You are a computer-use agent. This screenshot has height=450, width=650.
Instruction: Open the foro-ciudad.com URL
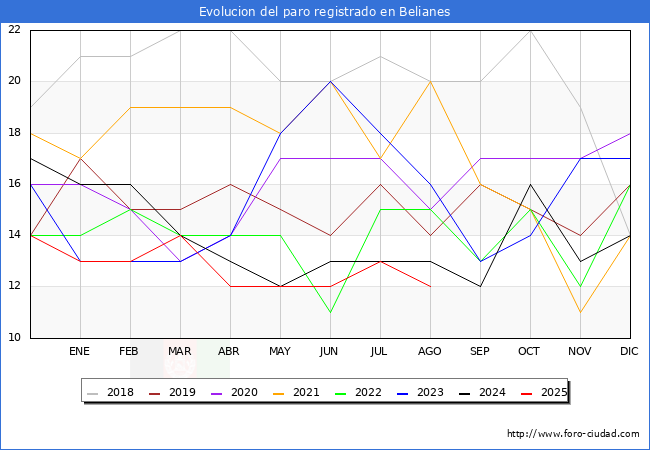(x=573, y=434)
